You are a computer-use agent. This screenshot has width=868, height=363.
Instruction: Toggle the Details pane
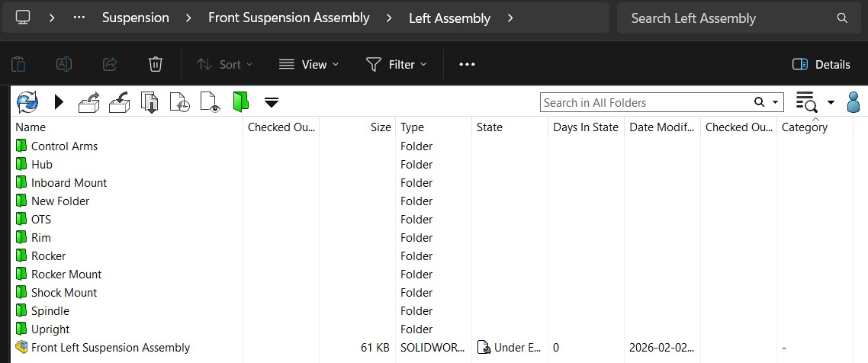coord(821,65)
